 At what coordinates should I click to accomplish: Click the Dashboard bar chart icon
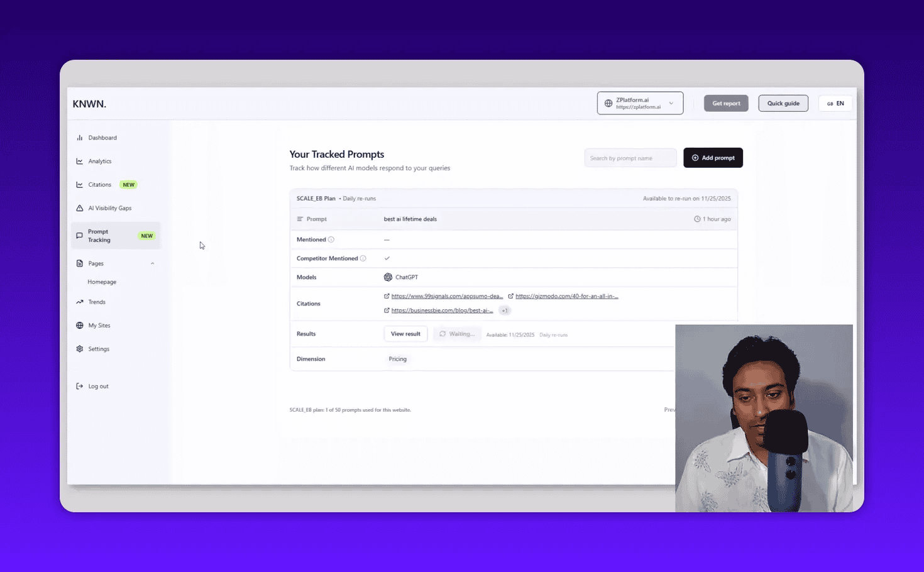coord(80,138)
